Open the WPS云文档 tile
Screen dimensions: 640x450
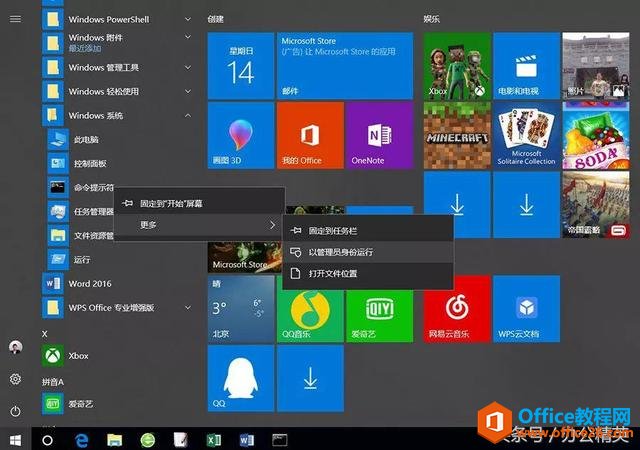[x=527, y=309]
